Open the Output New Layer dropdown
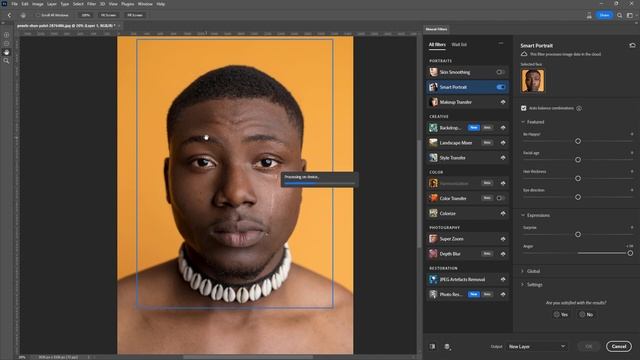640x360 pixels. (536, 347)
